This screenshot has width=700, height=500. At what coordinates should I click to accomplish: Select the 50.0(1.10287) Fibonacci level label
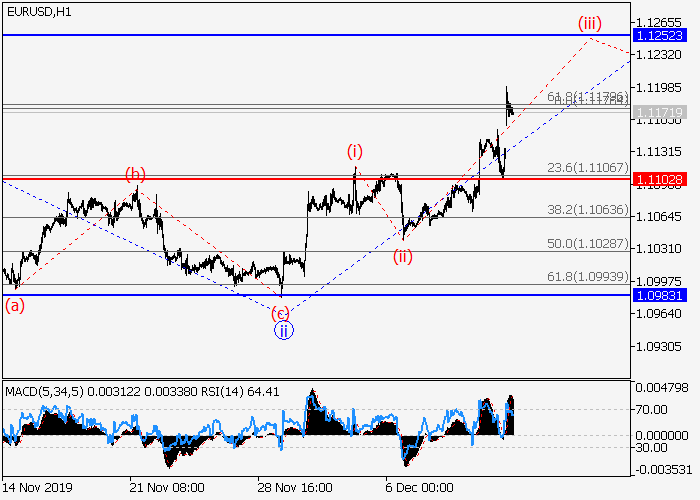click(x=585, y=243)
